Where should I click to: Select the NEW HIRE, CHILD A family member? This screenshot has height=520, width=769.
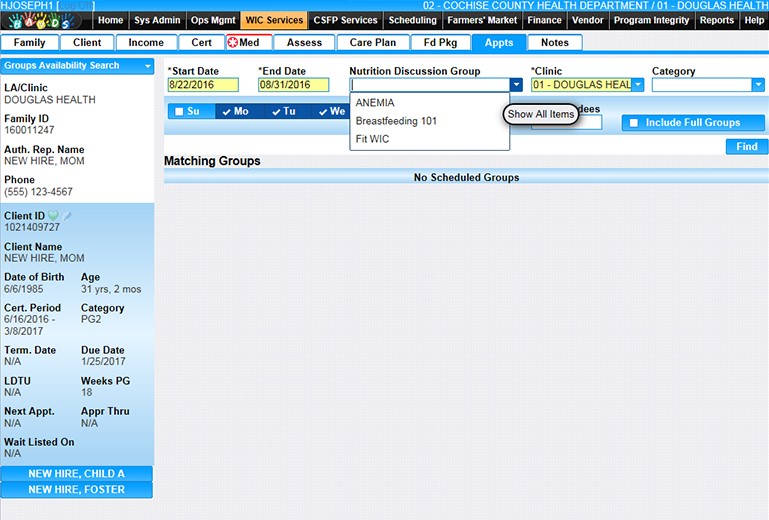tap(76, 474)
